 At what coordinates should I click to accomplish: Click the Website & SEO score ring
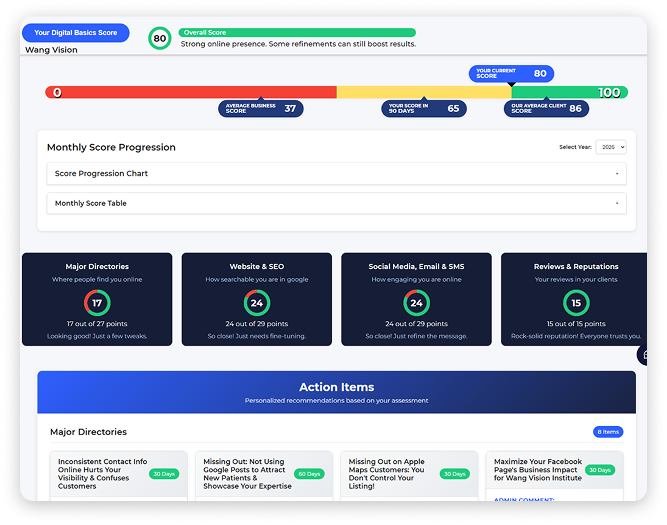[x=257, y=303]
